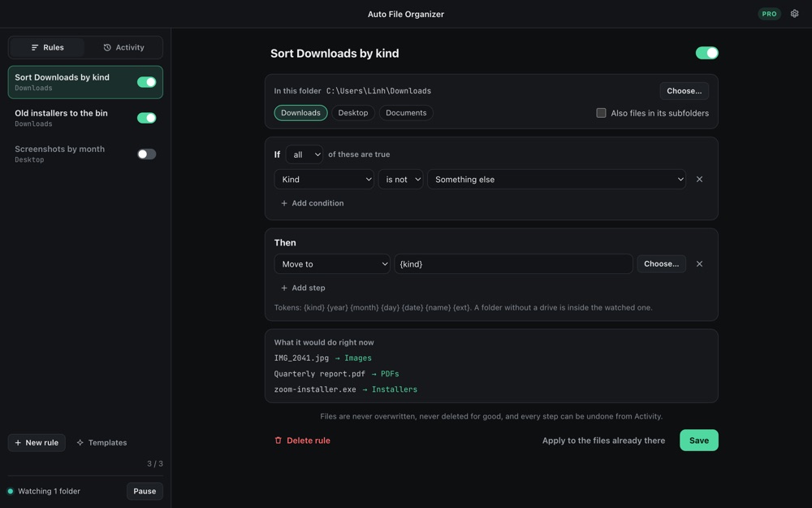The width and height of the screenshot is (812, 508).
Task: Switch to the Rules tab
Action: pyautogui.click(x=47, y=47)
